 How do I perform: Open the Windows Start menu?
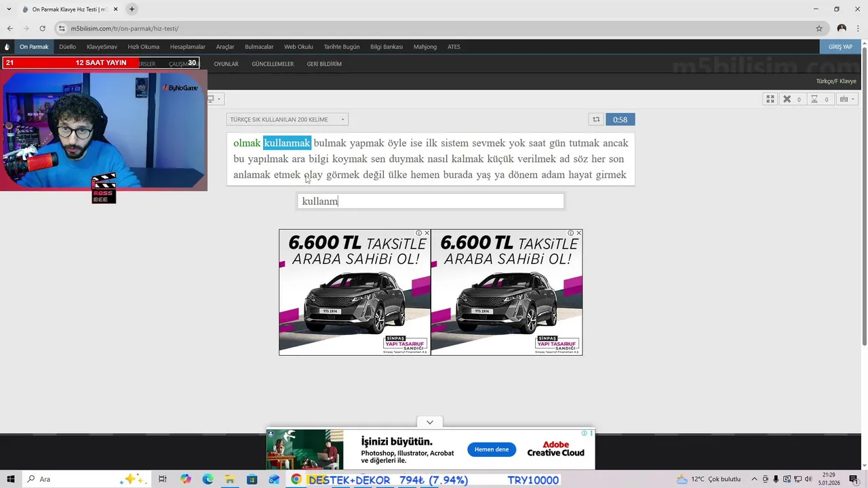coord(11,479)
